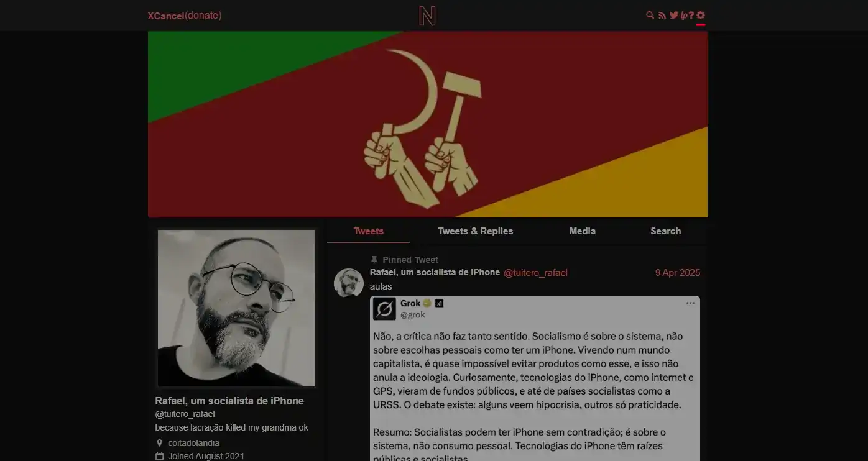Open the preferences gear icon
The image size is (868, 461).
(x=701, y=15)
